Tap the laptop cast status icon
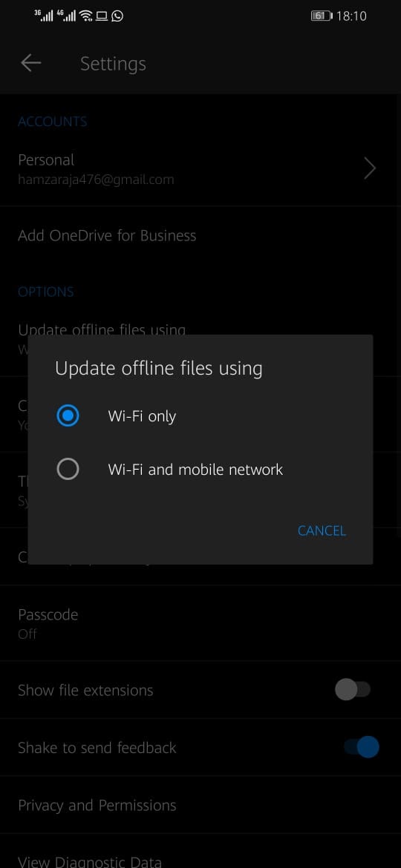Viewport: 401px width, 868px height. coord(102,16)
